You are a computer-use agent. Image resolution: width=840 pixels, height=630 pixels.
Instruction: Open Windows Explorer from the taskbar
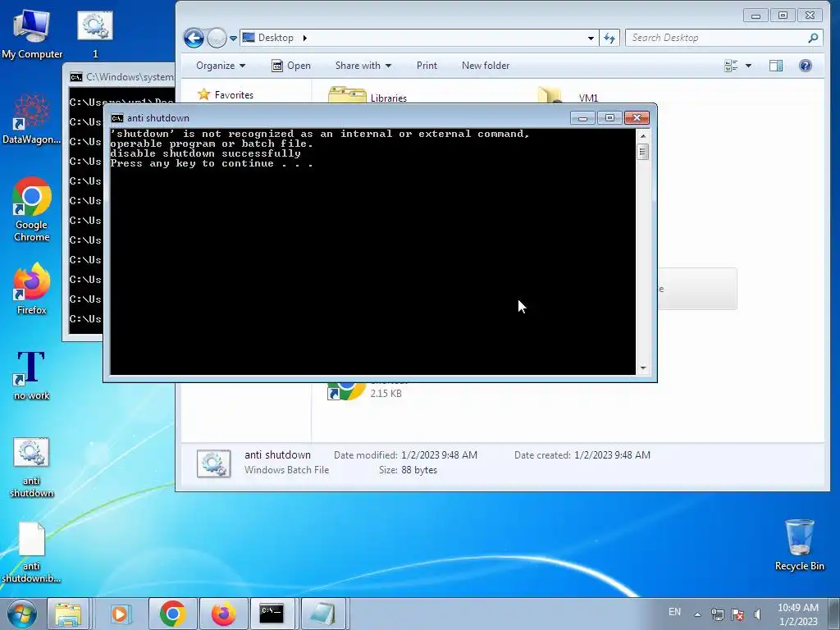pos(68,614)
